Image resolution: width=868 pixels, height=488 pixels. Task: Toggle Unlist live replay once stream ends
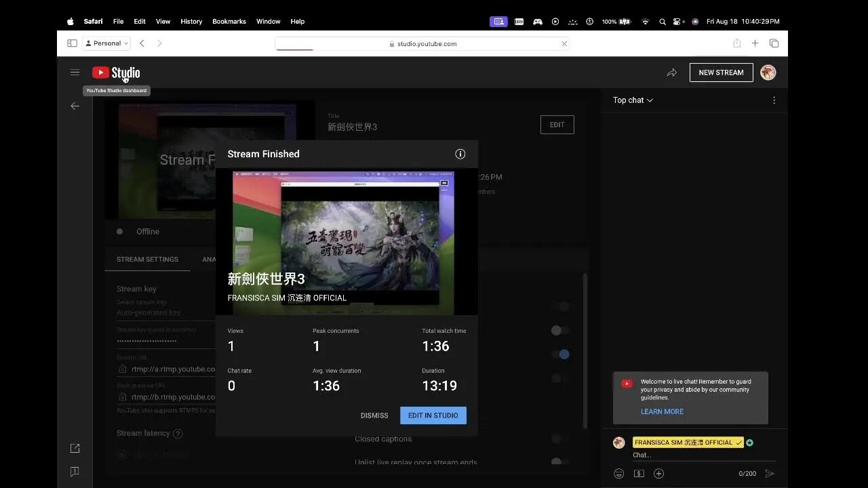click(559, 462)
